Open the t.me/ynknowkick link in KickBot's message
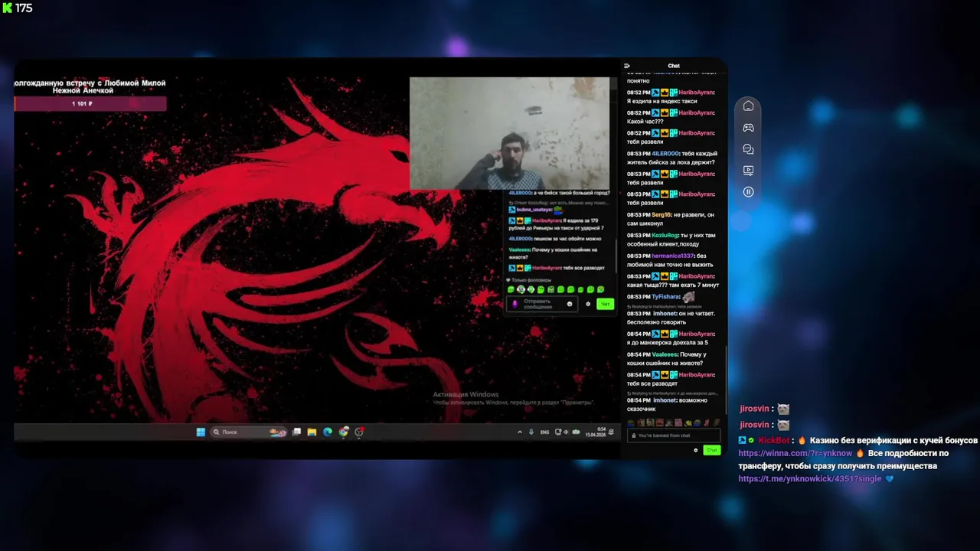Image resolution: width=980 pixels, height=551 pixels. [x=809, y=478]
